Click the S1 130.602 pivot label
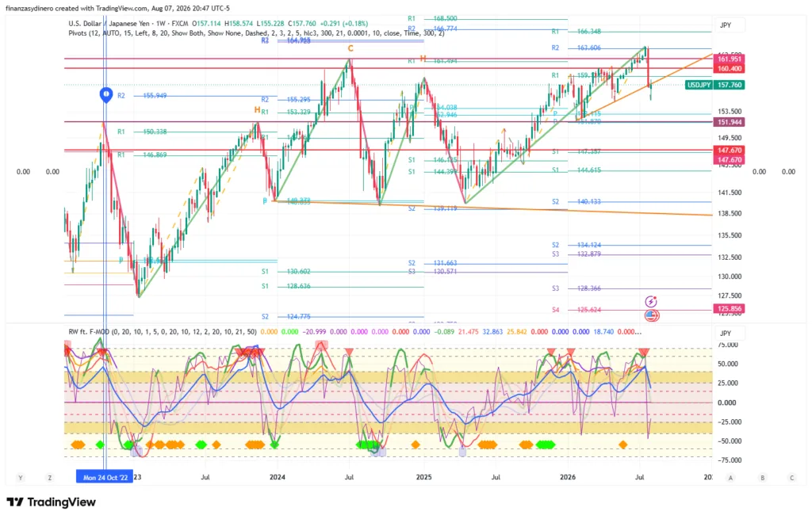This screenshot has width=812, height=519. [x=285, y=271]
